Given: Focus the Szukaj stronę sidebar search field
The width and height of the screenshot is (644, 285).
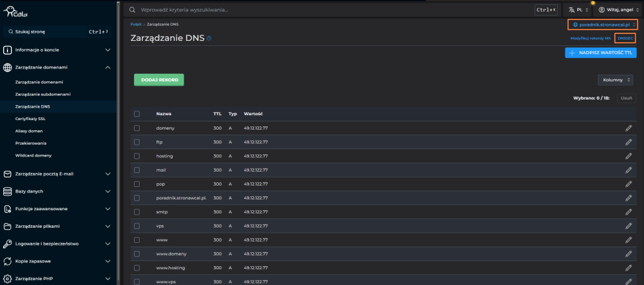Looking at the screenshot, I should [57, 31].
